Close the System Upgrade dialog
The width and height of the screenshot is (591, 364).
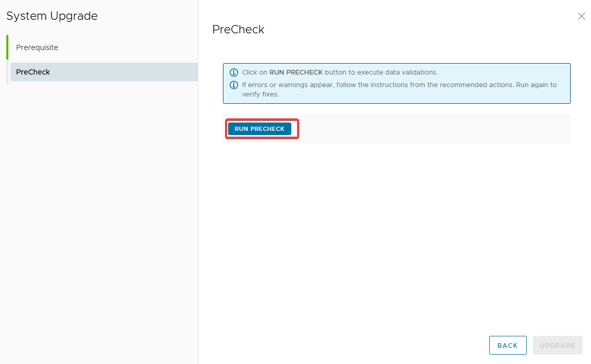coord(581,16)
